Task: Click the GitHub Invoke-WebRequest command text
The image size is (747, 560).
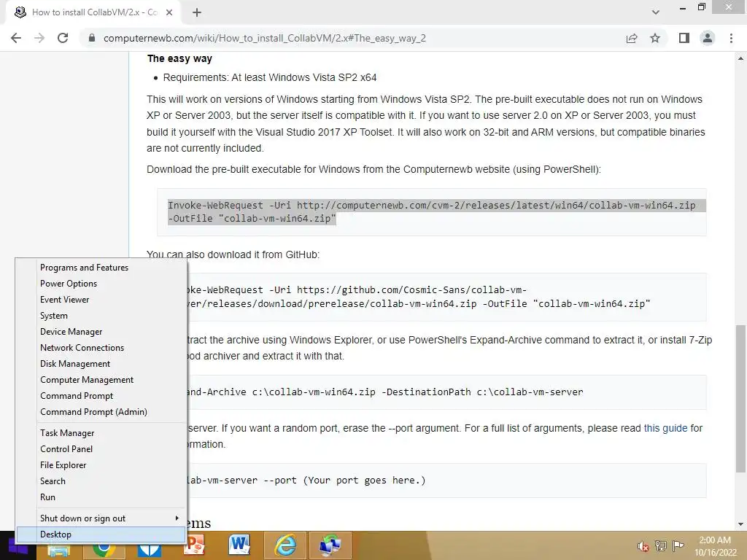Action: click(418, 297)
